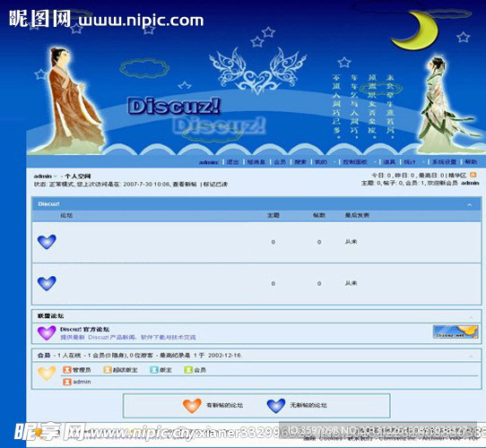Screen dimensions: 486x448
Task: Click the 帖数 column header
Action: click(319, 215)
